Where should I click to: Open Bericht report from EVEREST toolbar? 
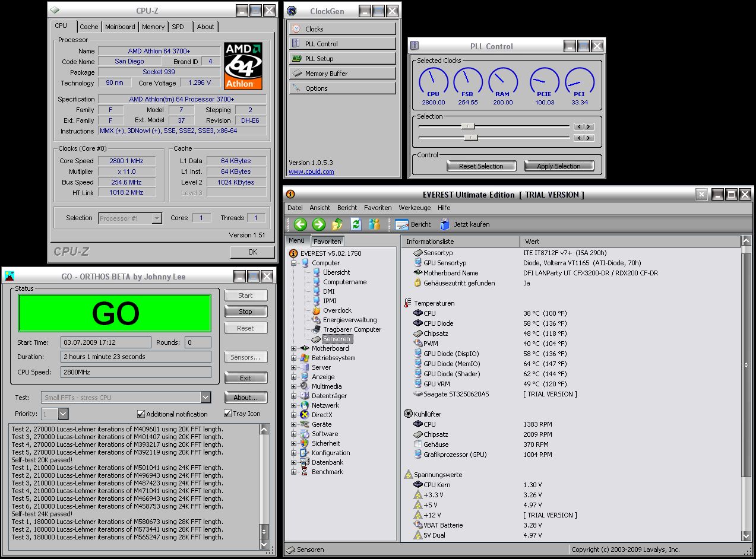point(413,224)
